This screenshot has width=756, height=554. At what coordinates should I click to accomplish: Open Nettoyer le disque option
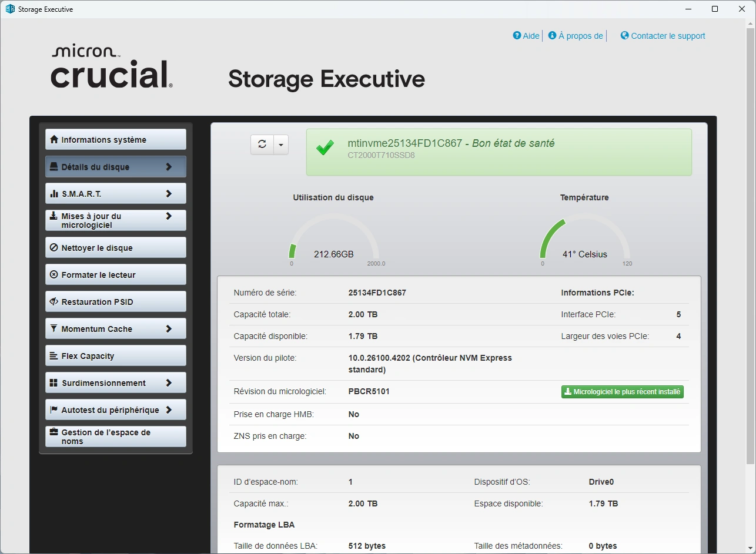click(116, 248)
